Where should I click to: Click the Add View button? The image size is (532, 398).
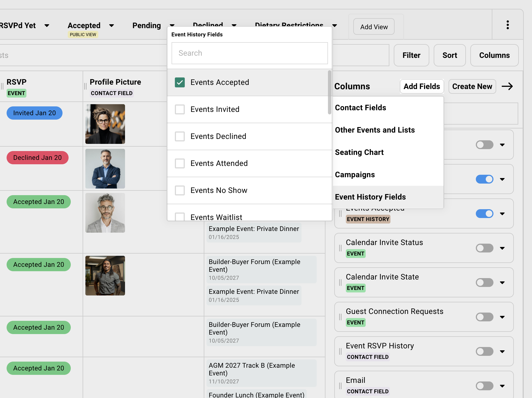(x=373, y=26)
